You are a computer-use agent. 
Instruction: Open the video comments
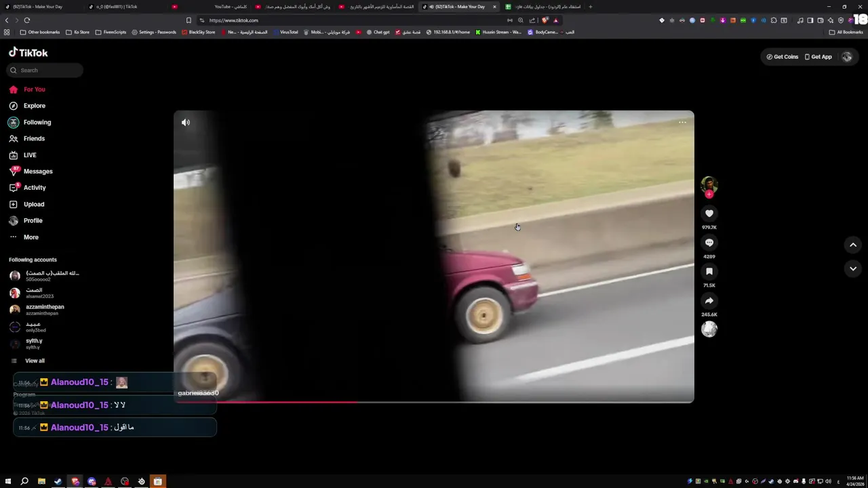[709, 243]
